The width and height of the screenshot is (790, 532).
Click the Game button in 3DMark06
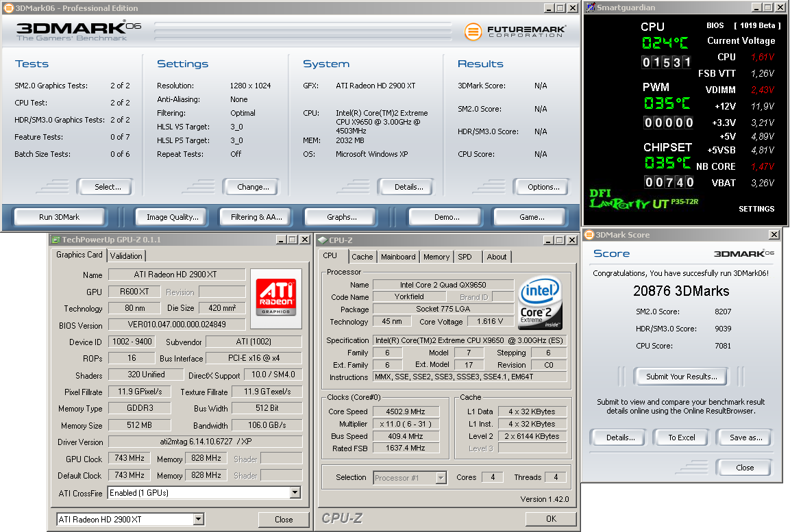coord(532,217)
